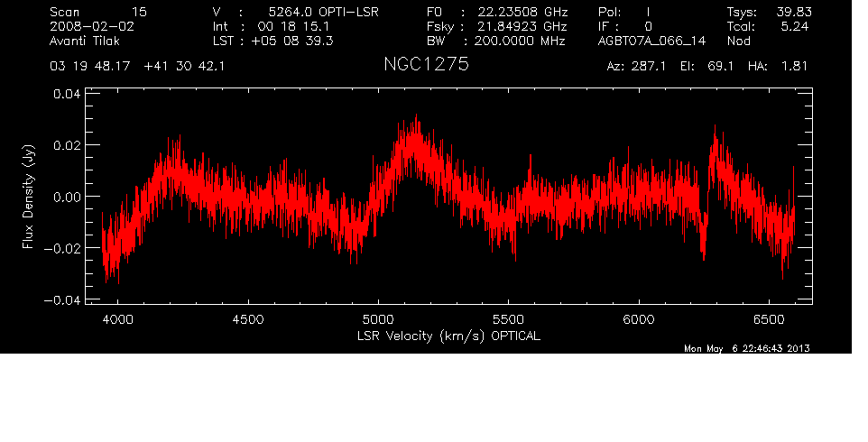Click the hour angle HA: 1.81

[777, 67]
